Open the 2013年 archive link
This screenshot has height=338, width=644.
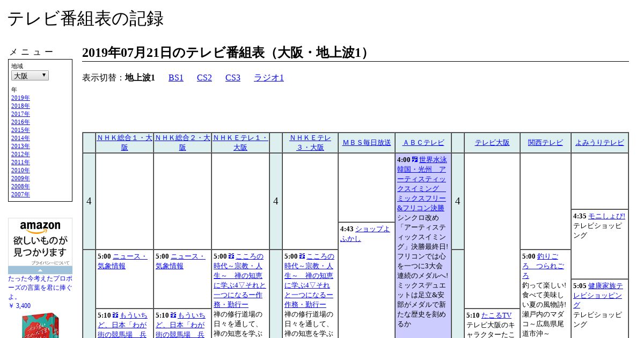click(x=20, y=146)
